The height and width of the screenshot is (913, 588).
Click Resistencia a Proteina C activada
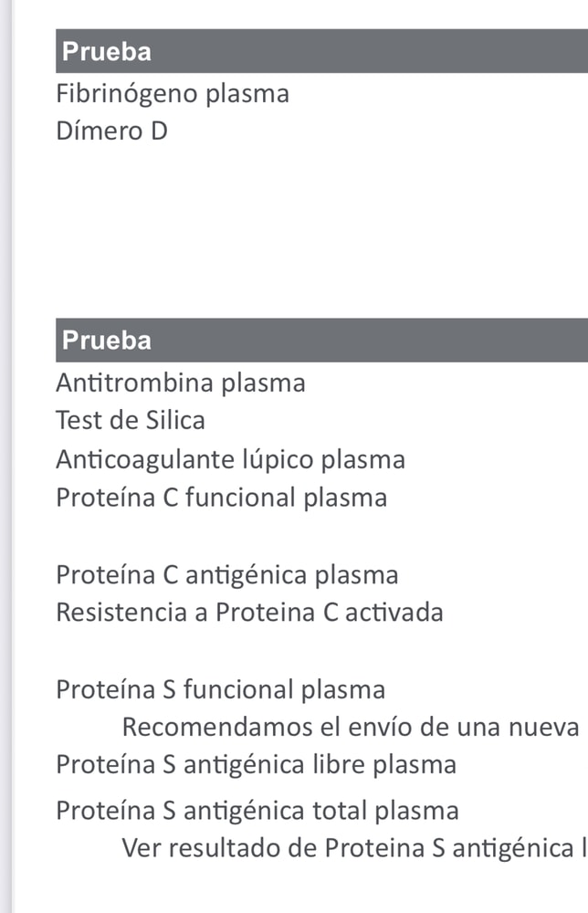[x=249, y=613]
